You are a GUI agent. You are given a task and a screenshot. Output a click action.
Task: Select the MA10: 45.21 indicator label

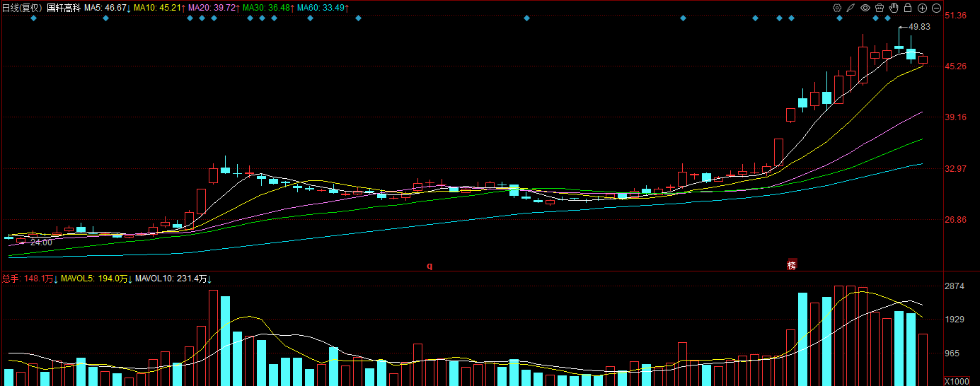click(x=160, y=8)
